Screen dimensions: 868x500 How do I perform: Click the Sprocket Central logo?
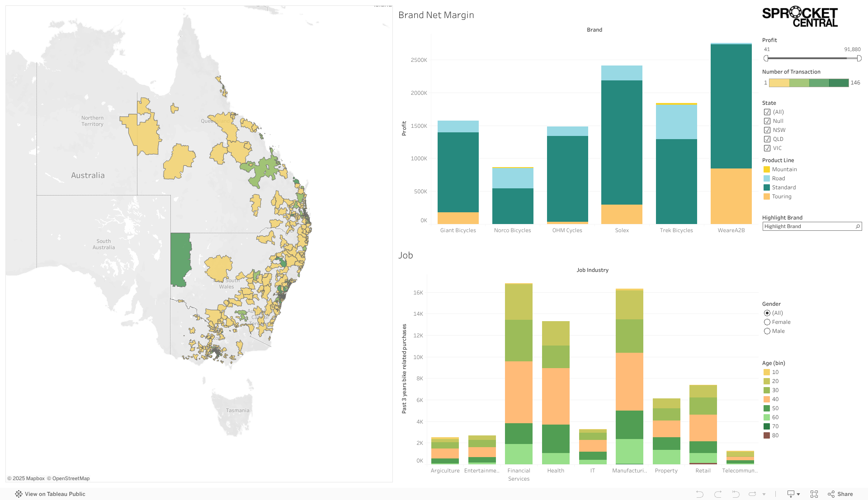click(x=800, y=16)
